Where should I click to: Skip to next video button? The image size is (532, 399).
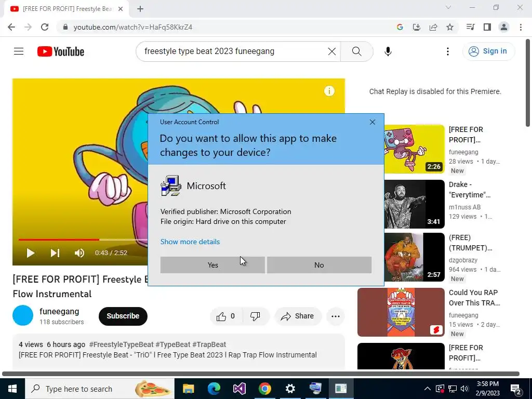click(x=55, y=253)
